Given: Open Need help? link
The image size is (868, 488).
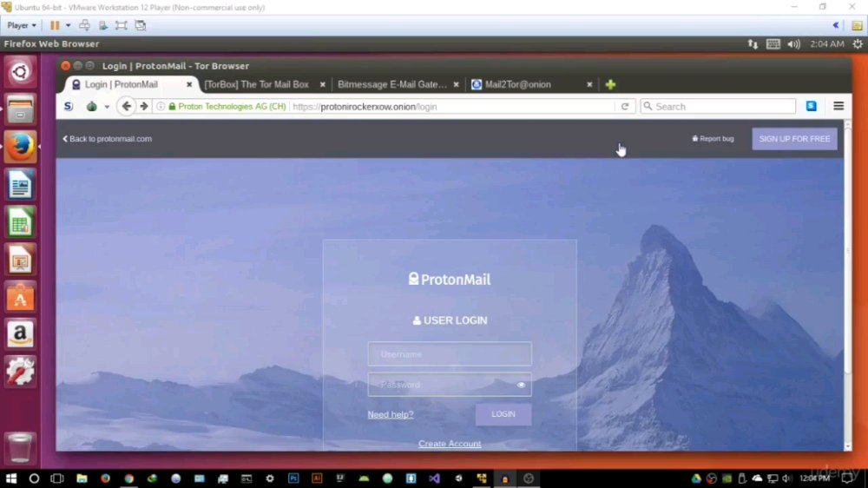Looking at the screenshot, I should [x=391, y=414].
